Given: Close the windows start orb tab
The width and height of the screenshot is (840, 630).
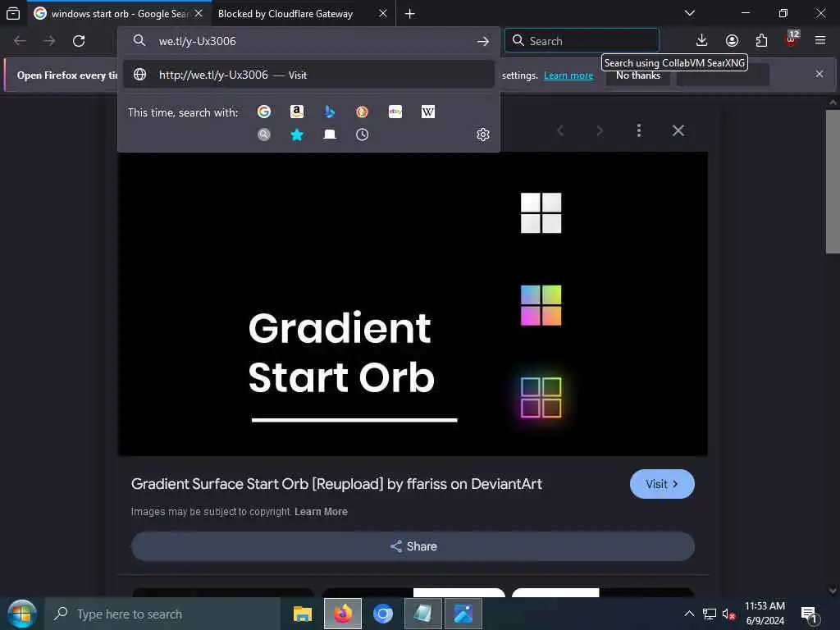Looking at the screenshot, I should [x=199, y=13].
